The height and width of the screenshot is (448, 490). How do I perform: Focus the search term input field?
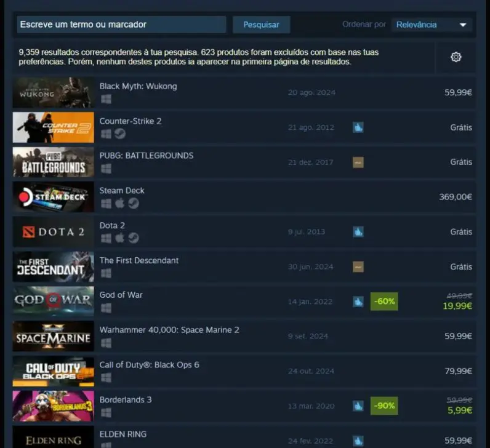(x=121, y=25)
